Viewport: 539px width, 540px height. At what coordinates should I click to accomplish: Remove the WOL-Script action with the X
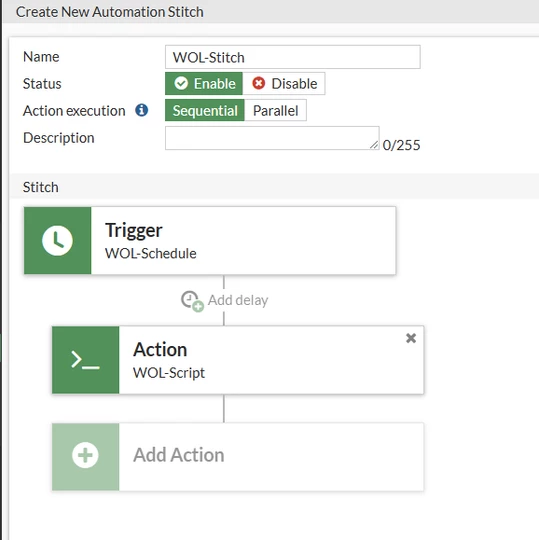[411, 338]
